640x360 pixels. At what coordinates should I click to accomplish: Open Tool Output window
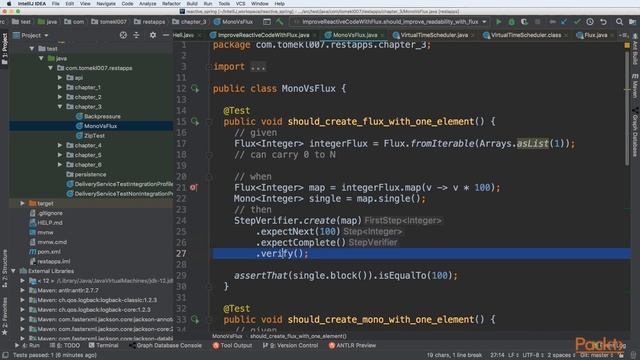(x=232, y=346)
